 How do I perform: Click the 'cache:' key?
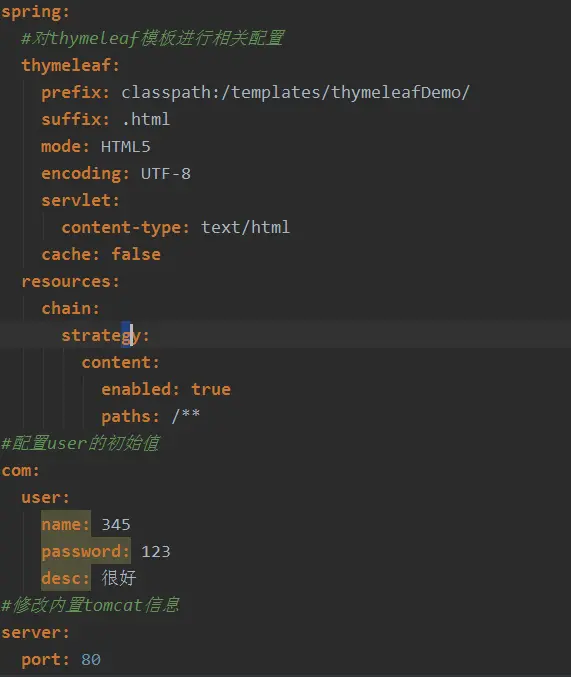(70, 255)
